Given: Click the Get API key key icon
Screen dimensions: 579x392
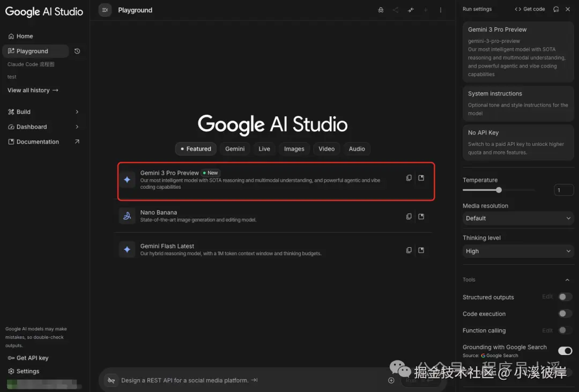Looking at the screenshot, I should tap(11, 358).
